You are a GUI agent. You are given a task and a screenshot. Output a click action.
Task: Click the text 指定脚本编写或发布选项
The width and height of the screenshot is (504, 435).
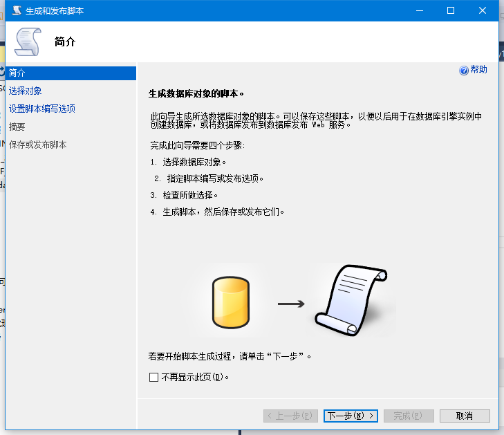tap(215, 178)
